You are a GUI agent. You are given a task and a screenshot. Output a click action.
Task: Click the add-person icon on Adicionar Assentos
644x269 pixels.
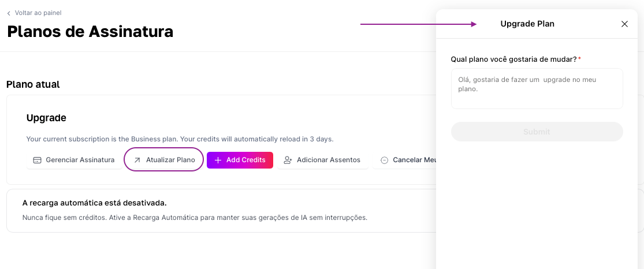[288, 160]
